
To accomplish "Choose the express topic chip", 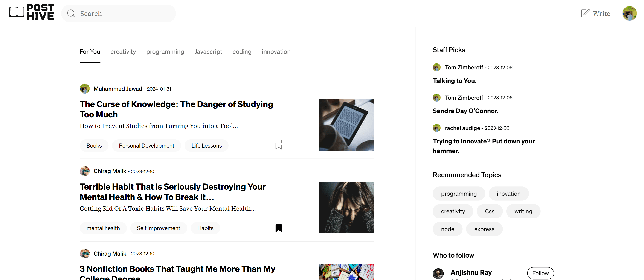I will (x=484, y=229).
